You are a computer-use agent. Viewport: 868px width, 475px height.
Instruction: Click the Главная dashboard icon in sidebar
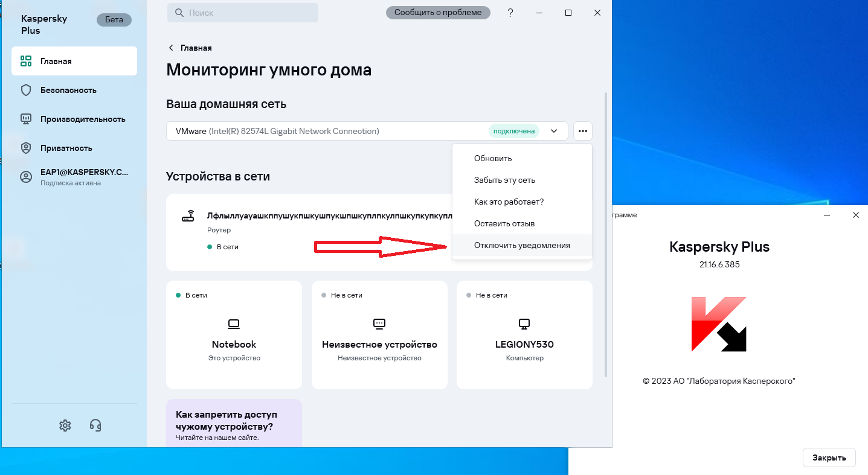click(26, 61)
